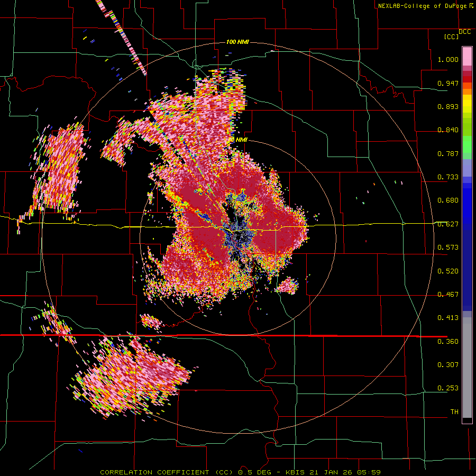This screenshot has height=476, width=476.
Task: Click the 0.253 value on the color scale
Action: [448, 388]
